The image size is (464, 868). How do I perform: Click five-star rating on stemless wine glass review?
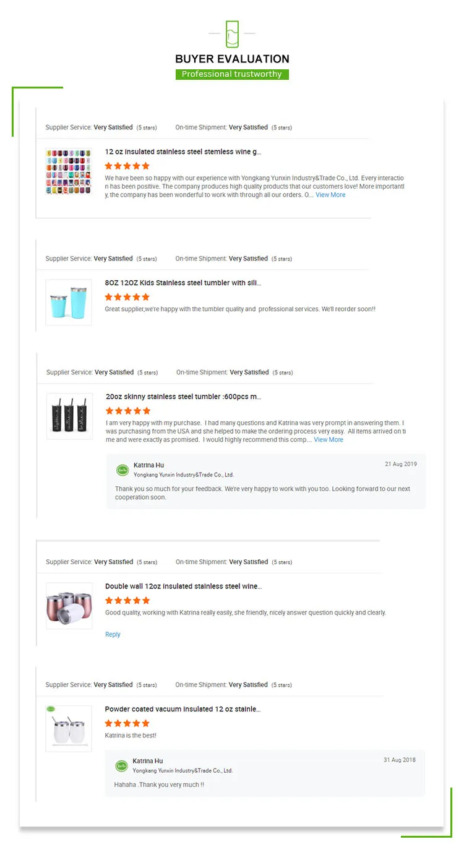pyautogui.click(x=127, y=166)
